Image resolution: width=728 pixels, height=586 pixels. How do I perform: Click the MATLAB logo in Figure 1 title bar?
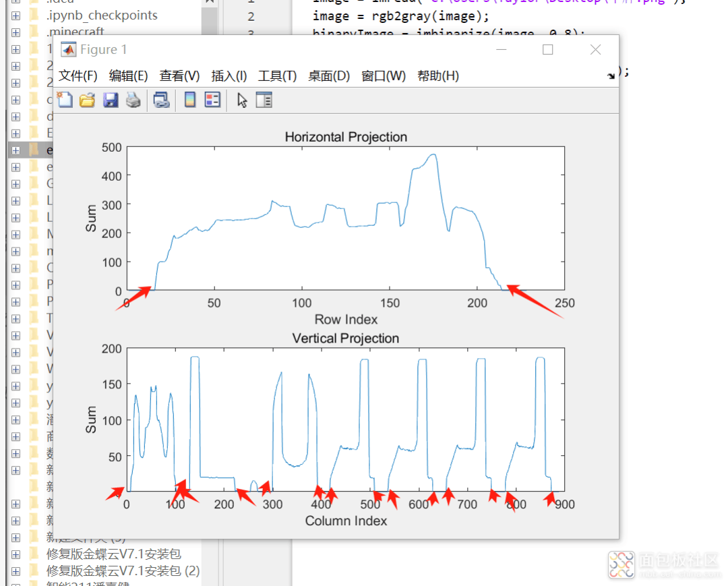(68, 49)
